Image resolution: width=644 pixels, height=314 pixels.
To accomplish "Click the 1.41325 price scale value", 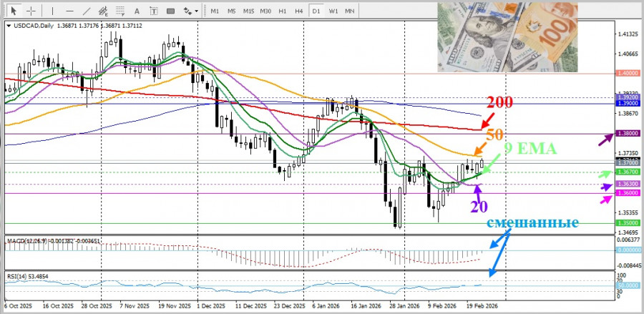I will (x=628, y=36).
